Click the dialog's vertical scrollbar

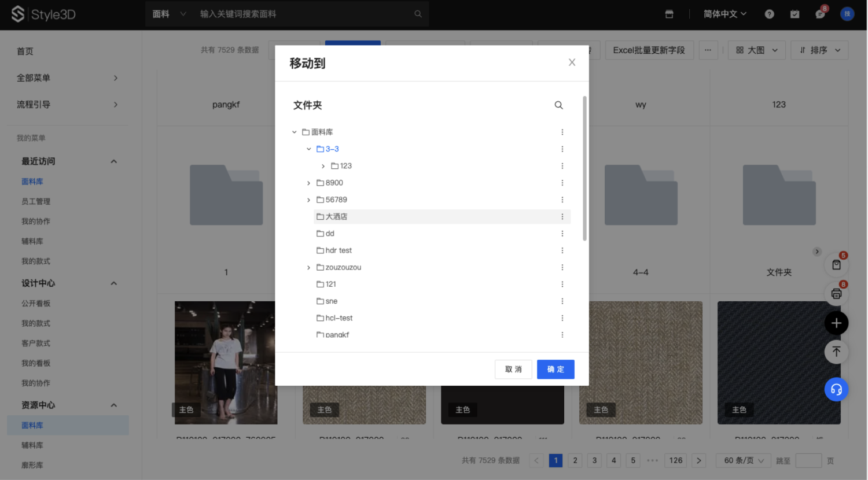584,168
